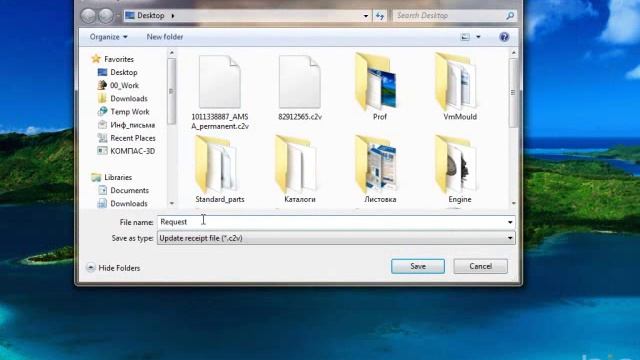The image size is (640, 360).
Task: Click the Hide Folders arrow icon
Action: click(x=91, y=268)
